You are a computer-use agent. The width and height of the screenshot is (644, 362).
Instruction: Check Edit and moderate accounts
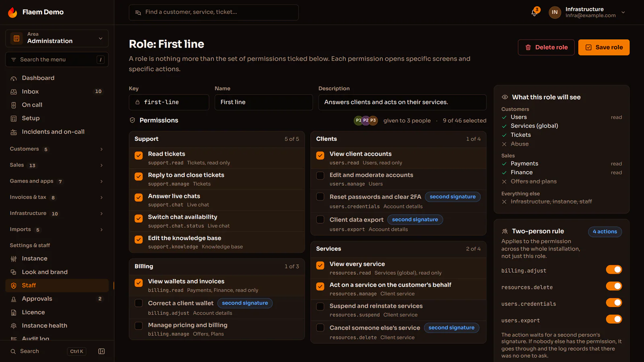(320, 175)
